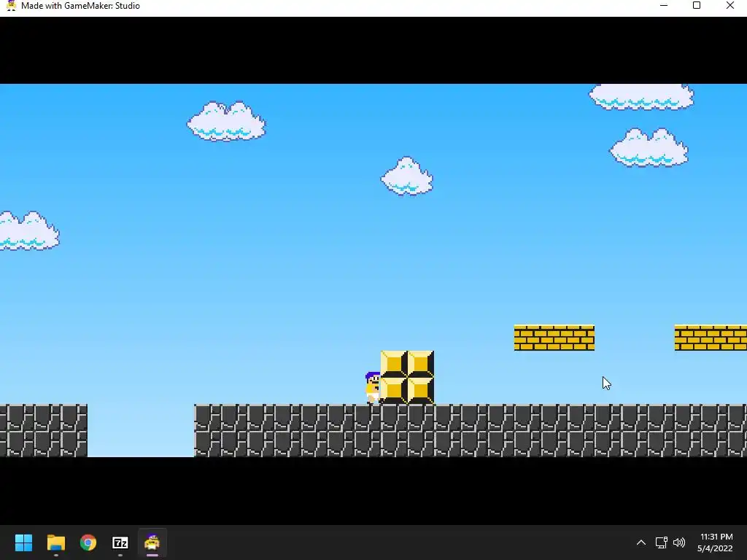Click the stack of gold blocks
This screenshot has height=560, width=747.
[x=407, y=377]
